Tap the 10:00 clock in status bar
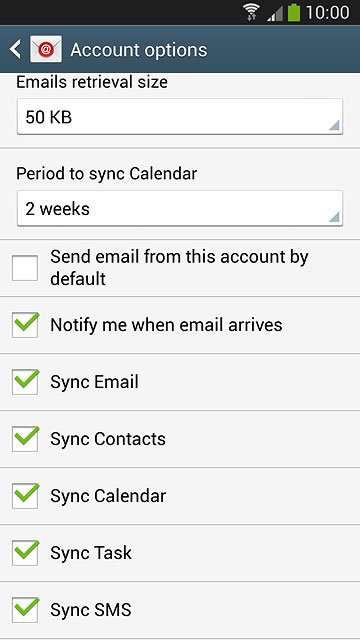 (x=327, y=13)
